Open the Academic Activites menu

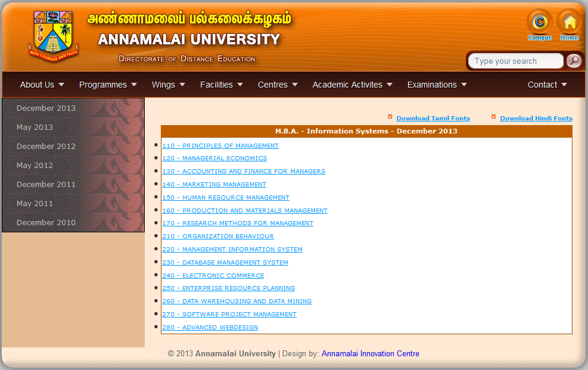pyautogui.click(x=347, y=85)
